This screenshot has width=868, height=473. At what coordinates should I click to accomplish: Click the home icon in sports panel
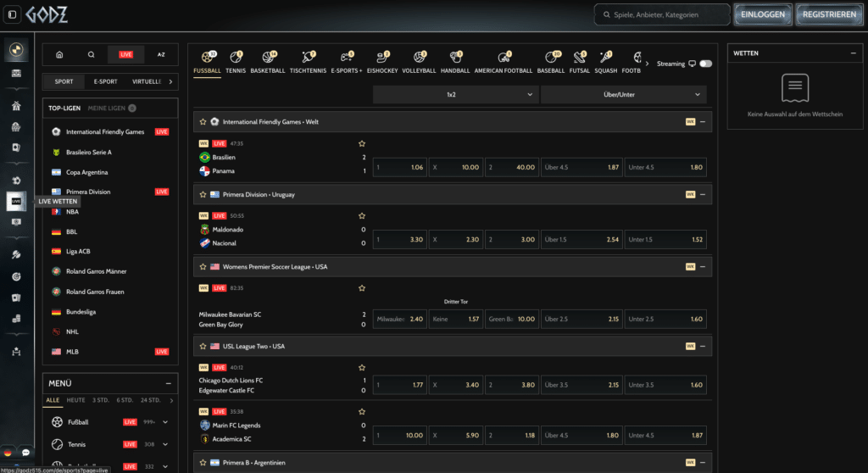59,54
